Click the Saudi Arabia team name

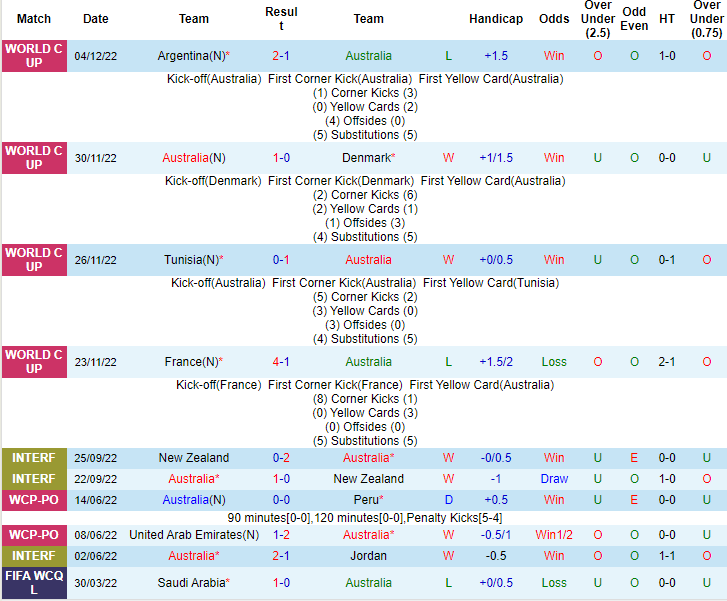coord(191,583)
